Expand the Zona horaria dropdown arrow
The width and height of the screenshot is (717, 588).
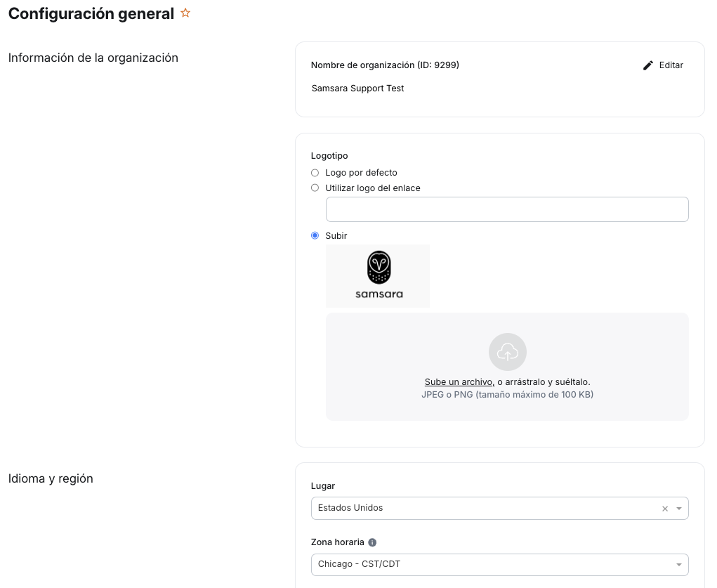click(679, 565)
